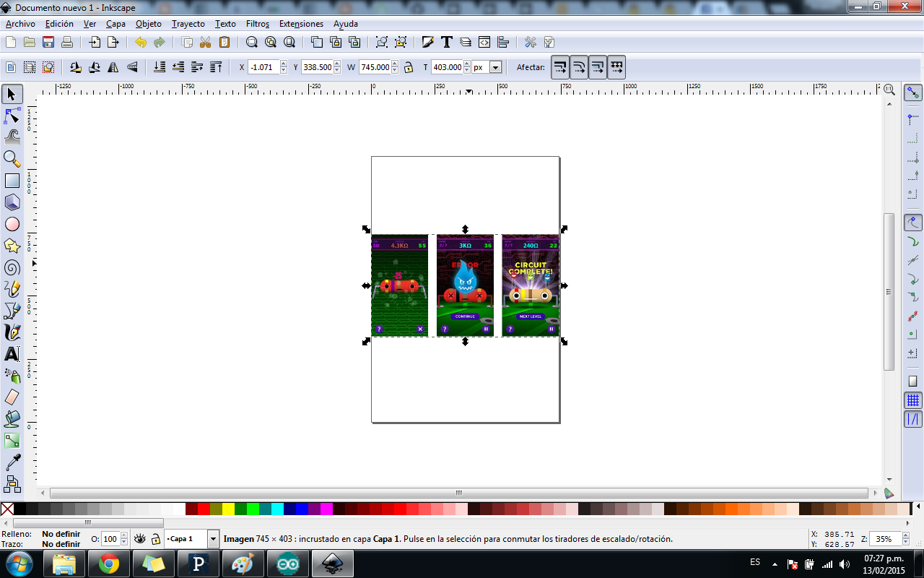Toggle move patterns affect button
The width and height of the screenshot is (924, 578).
tap(616, 67)
